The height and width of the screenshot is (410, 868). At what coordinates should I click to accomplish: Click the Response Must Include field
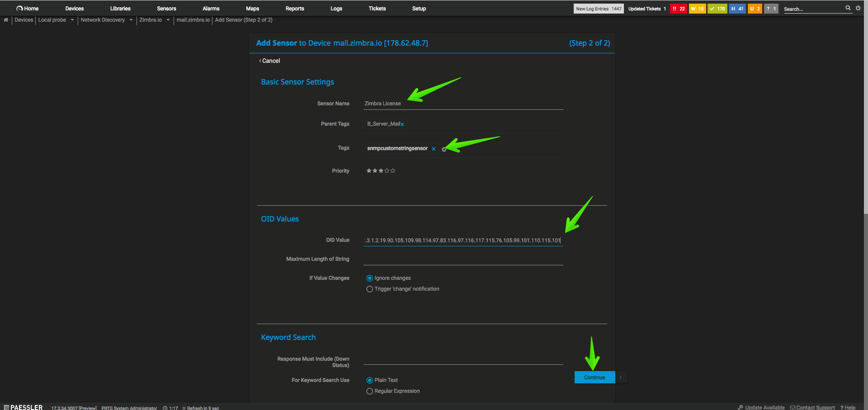(x=463, y=359)
